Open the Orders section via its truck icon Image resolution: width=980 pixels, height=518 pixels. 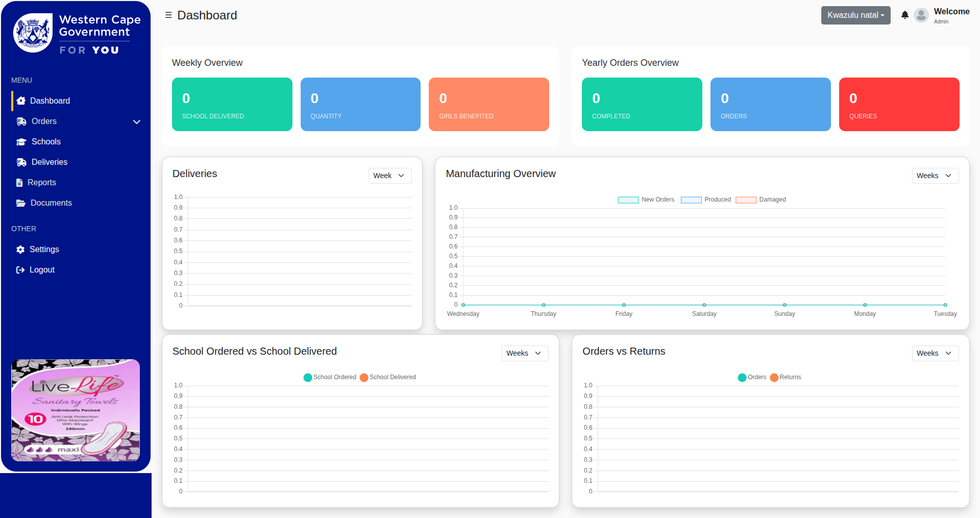pyautogui.click(x=21, y=121)
